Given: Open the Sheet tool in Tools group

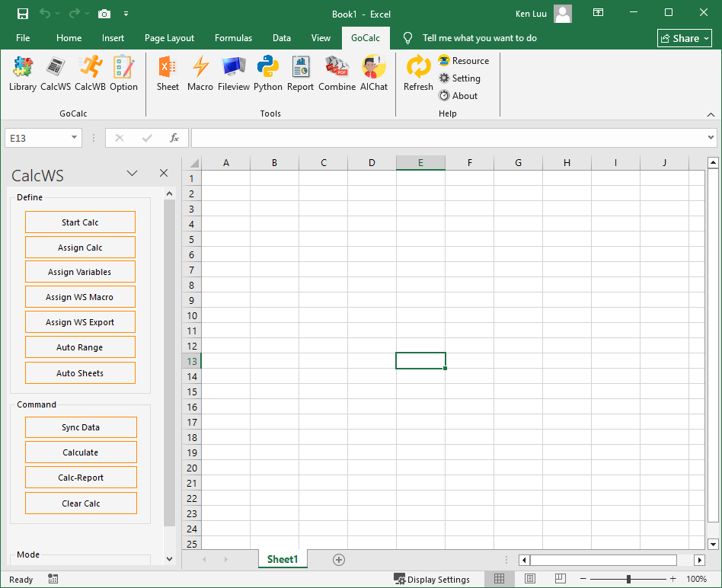Looking at the screenshot, I should [x=168, y=74].
